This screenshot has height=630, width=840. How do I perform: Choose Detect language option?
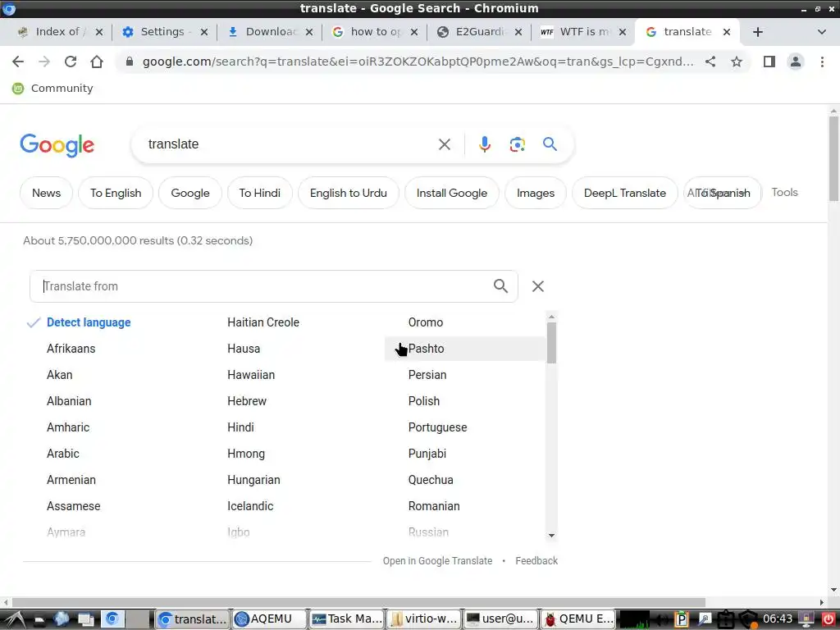[89, 322]
